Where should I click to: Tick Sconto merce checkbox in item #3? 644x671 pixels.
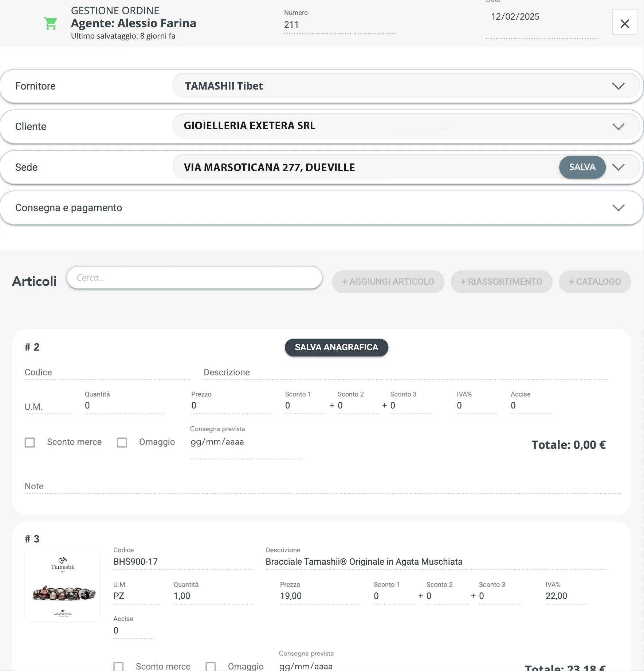click(x=118, y=666)
